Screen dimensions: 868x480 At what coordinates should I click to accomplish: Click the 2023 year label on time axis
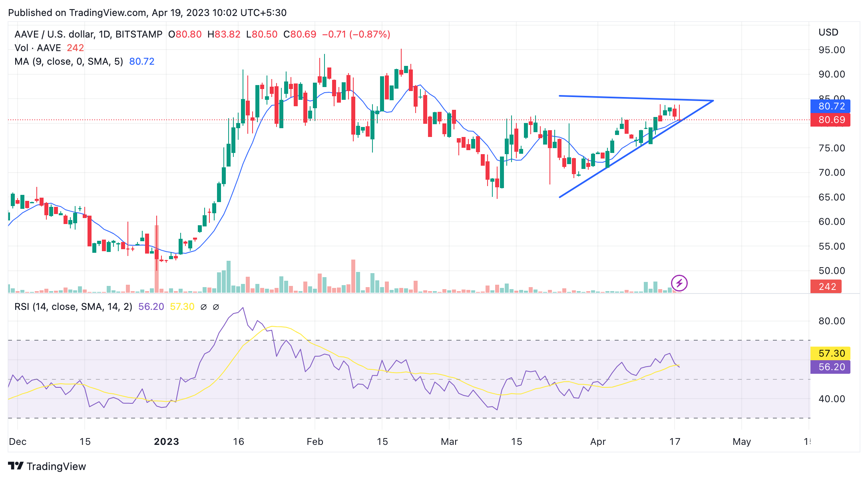click(x=166, y=442)
